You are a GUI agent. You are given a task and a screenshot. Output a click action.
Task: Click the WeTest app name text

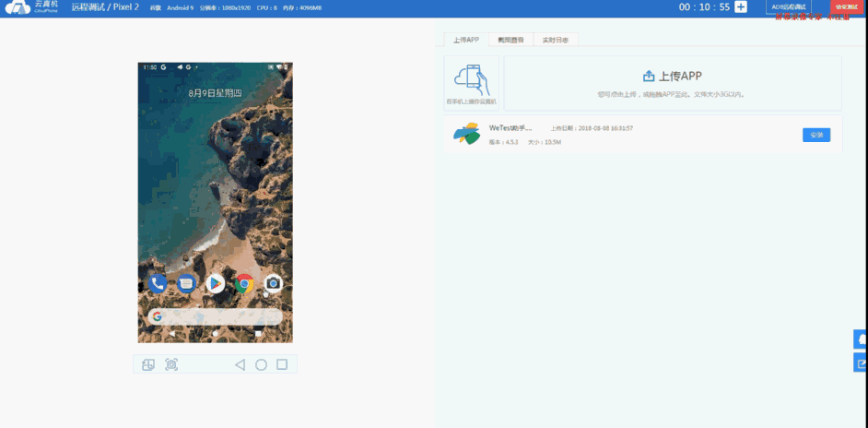click(x=510, y=128)
